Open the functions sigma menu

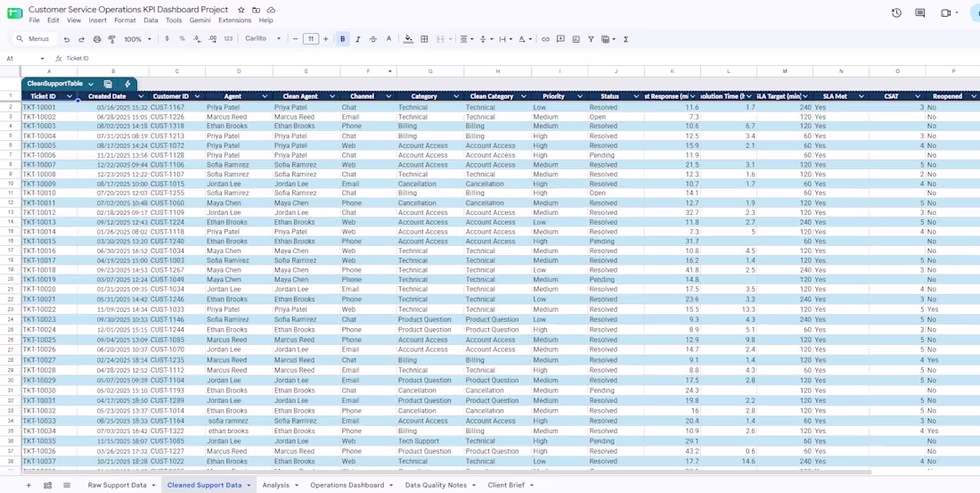(x=625, y=39)
